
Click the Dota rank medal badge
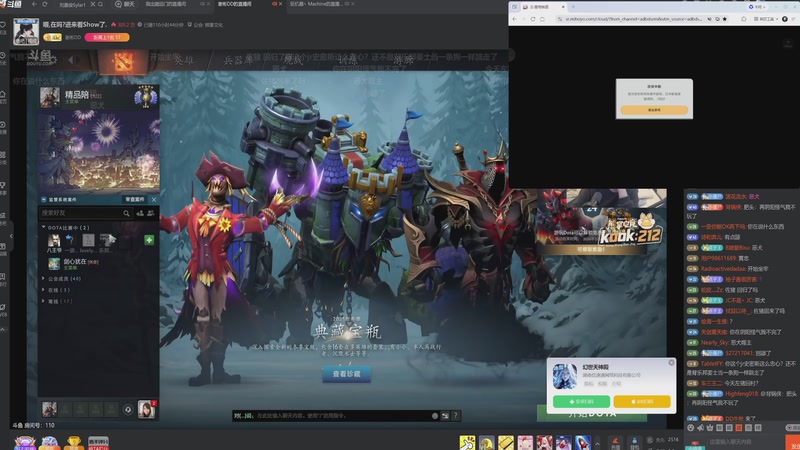(x=145, y=97)
